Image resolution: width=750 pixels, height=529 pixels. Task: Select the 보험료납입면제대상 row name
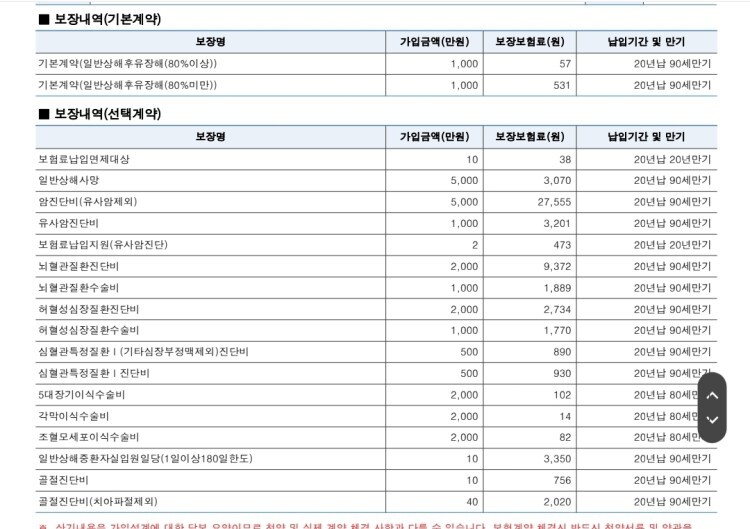click(84, 159)
